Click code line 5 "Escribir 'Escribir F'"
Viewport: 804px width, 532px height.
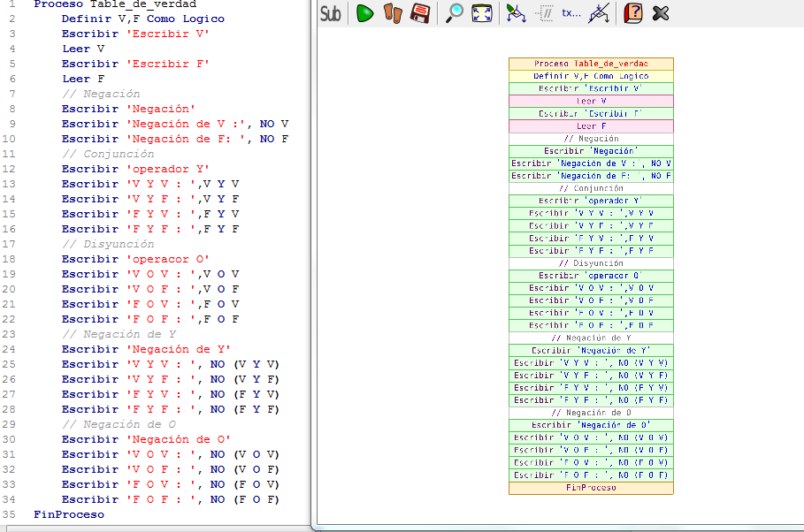coord(135,64)
